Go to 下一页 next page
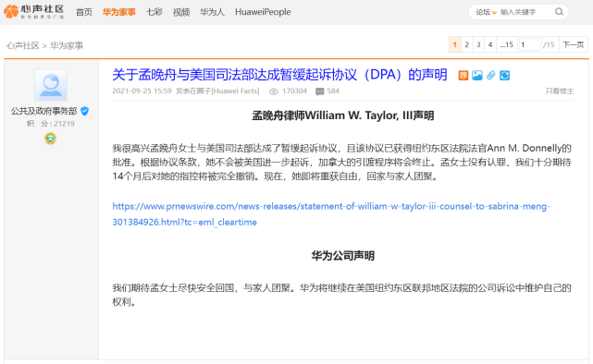 coord(573,44)
